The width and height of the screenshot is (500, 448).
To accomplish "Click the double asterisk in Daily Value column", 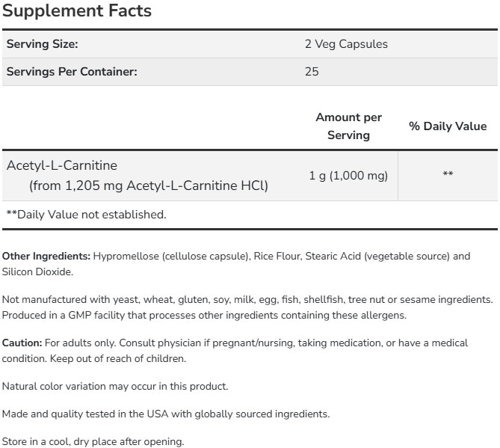I will pos(448,176).
